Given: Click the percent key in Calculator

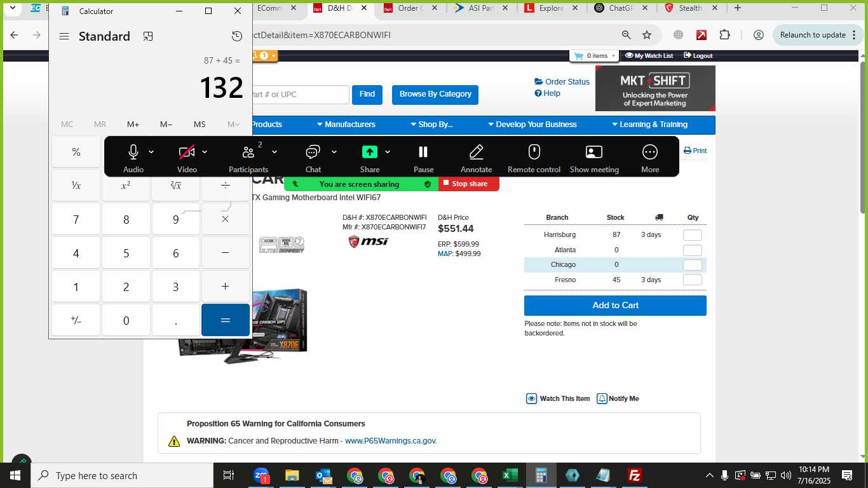Looking at the screenshot, I should 76,152.
